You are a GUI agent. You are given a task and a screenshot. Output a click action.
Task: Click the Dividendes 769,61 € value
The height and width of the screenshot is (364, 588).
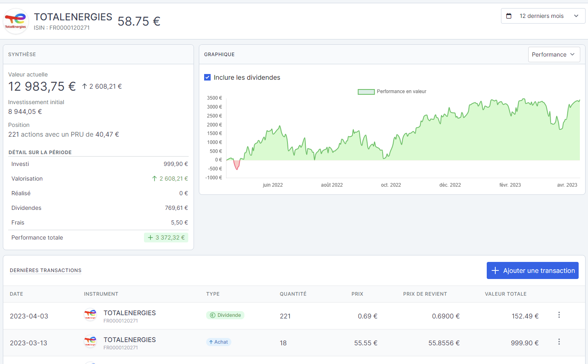(x=176, y=208)
